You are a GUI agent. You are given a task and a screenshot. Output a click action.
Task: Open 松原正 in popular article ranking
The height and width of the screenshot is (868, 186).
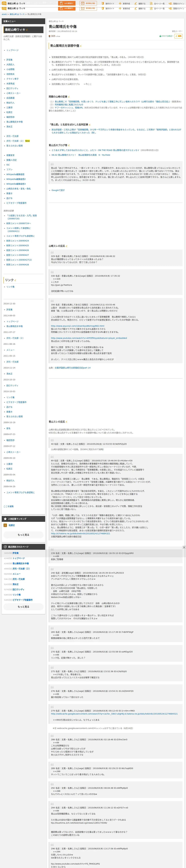[12, 525]
